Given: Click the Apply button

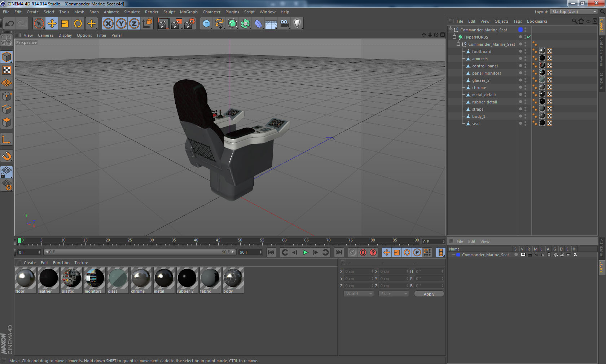Looking at the screenshot, I should click(x=429, y=294).
